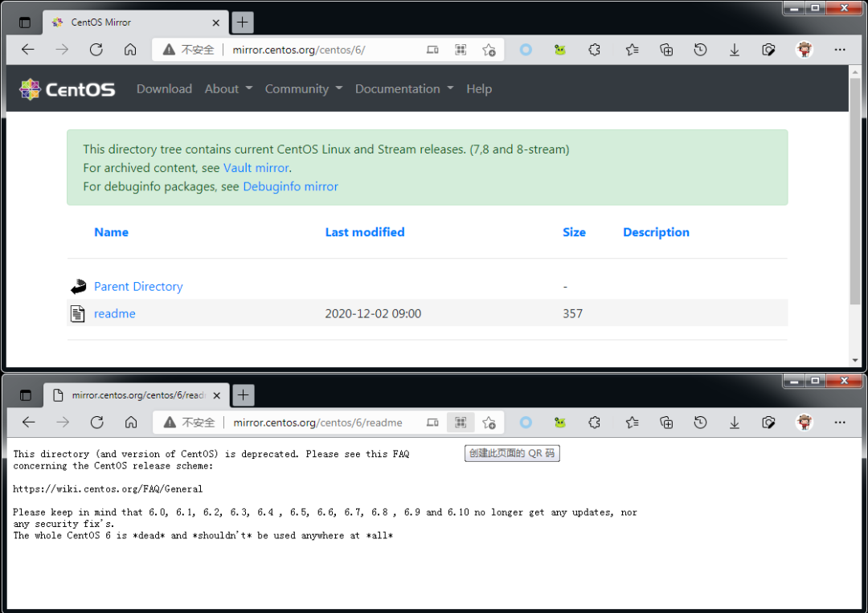Click the Downloads icon in the browser toolbar

[734, 50]
